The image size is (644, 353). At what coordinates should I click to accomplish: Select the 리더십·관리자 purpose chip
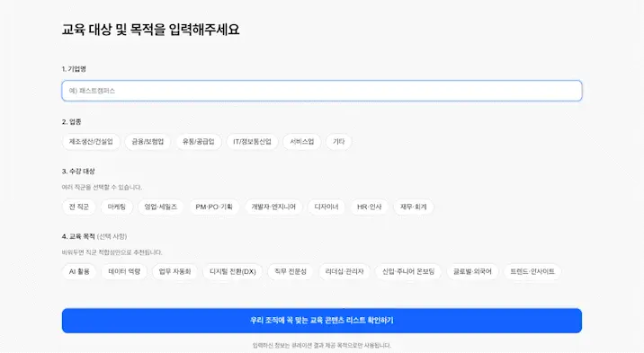click(x=344, y=272)
